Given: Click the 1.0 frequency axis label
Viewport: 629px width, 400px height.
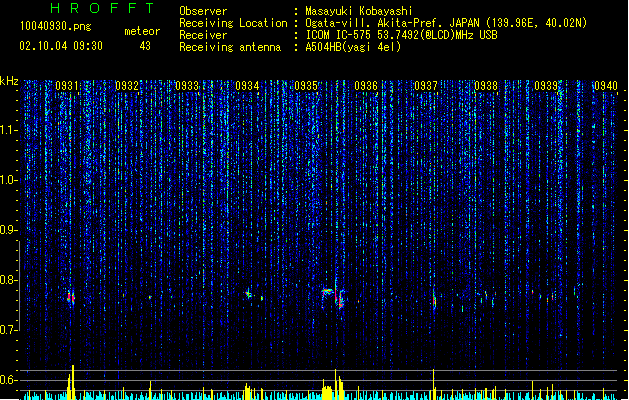Looking at the screenshot, I should [x=9, y=180].
